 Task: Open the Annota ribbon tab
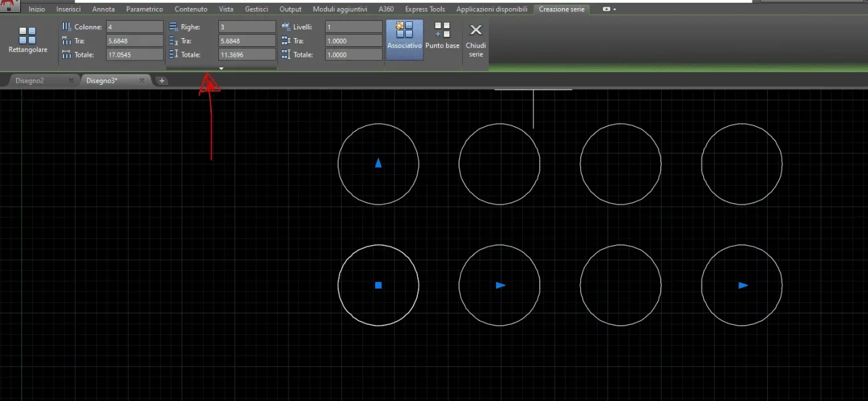pyautogui.click(x=103, y=9)
